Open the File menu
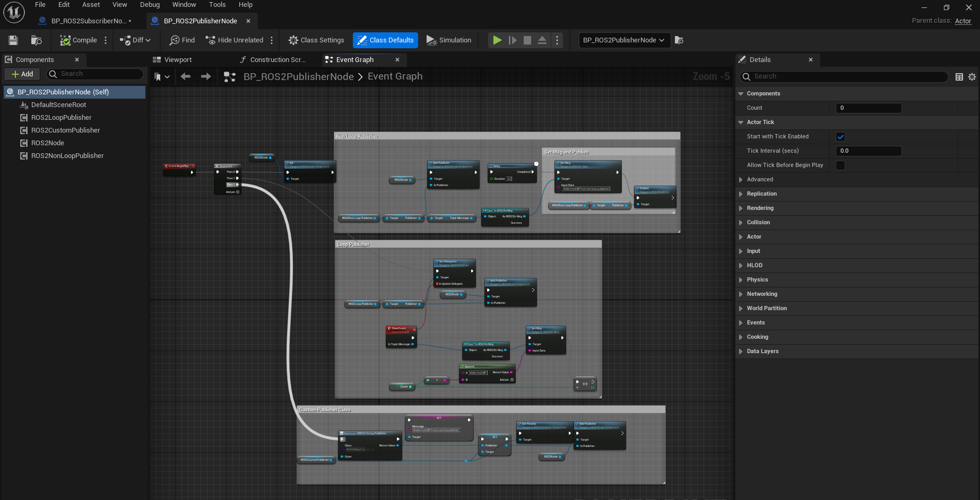 40,5
